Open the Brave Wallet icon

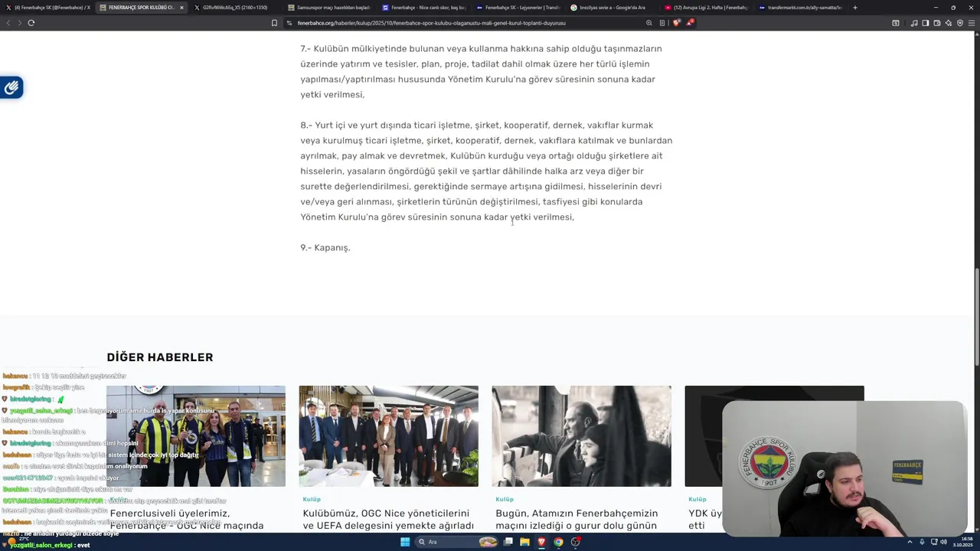937,23
